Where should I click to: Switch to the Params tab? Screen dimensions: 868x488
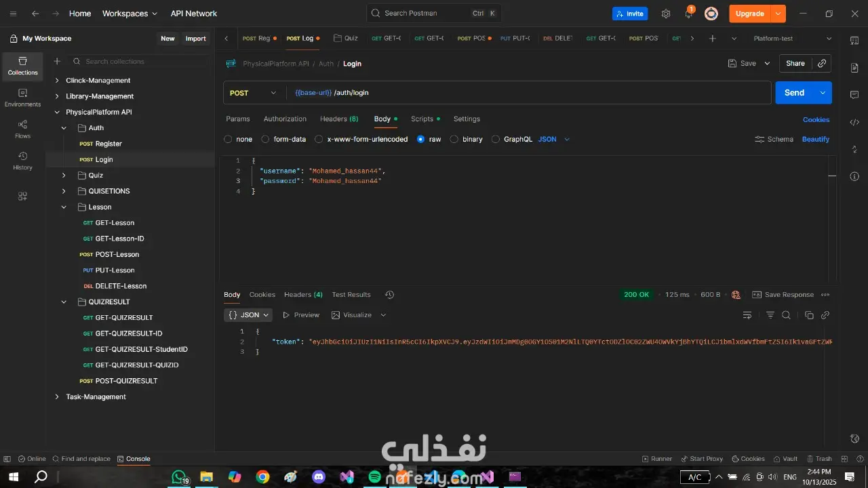(x=238, y=119)
